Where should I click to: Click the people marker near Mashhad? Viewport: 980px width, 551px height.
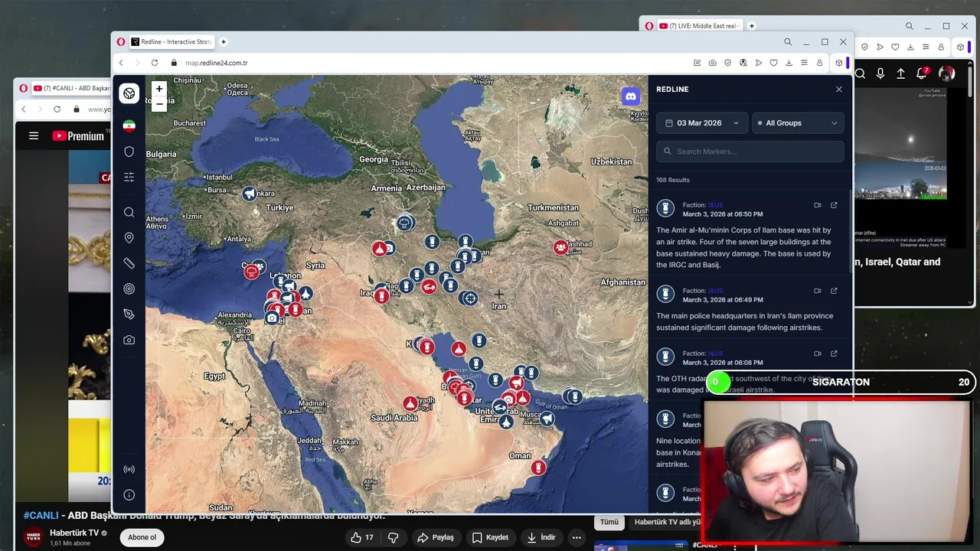(x=561, y=247)
